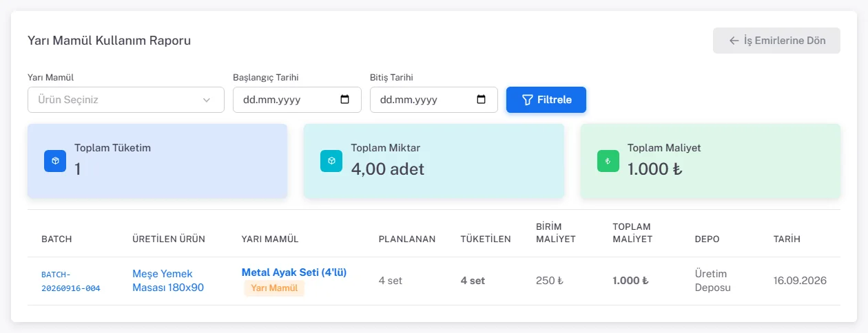This screenshot has width=868, height=333.
Task: Click the ÜRETİLEN ÜRÜN column header
Action: click(x=169, y=239)
